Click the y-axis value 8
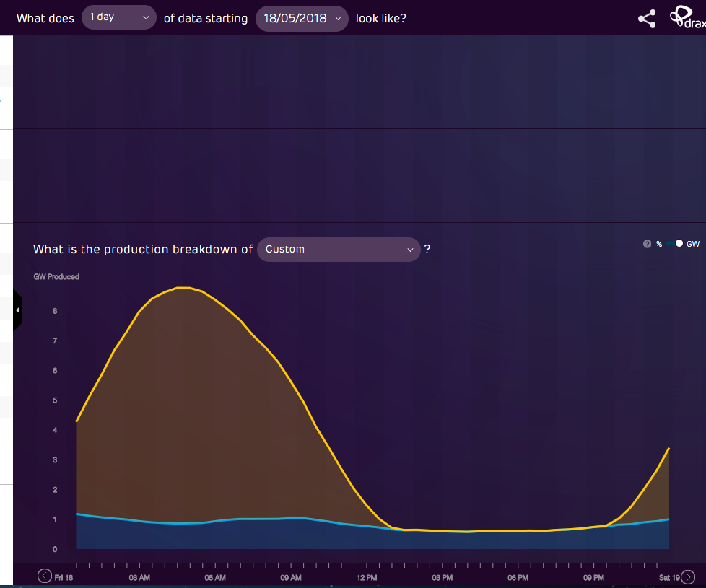Viewport: 706px width, 588px height. (55, 311)
